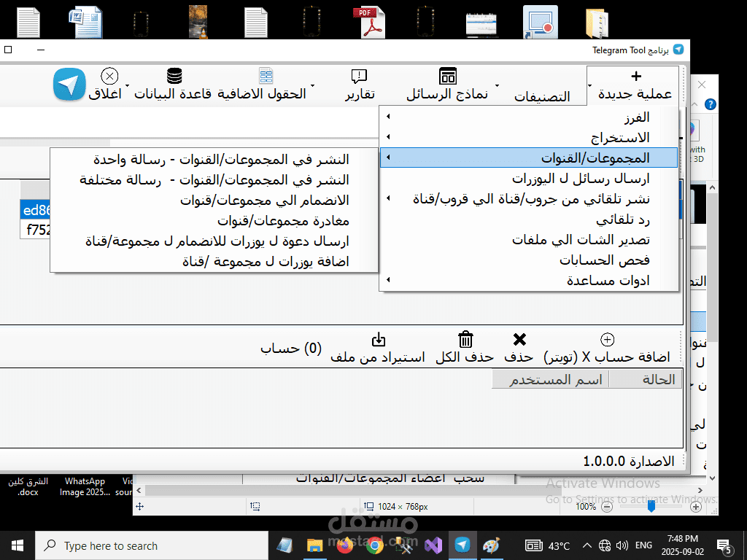Open Chrome from the taskbar
The width and height of the screenshot is (747, 560).
tap(376, 545)
